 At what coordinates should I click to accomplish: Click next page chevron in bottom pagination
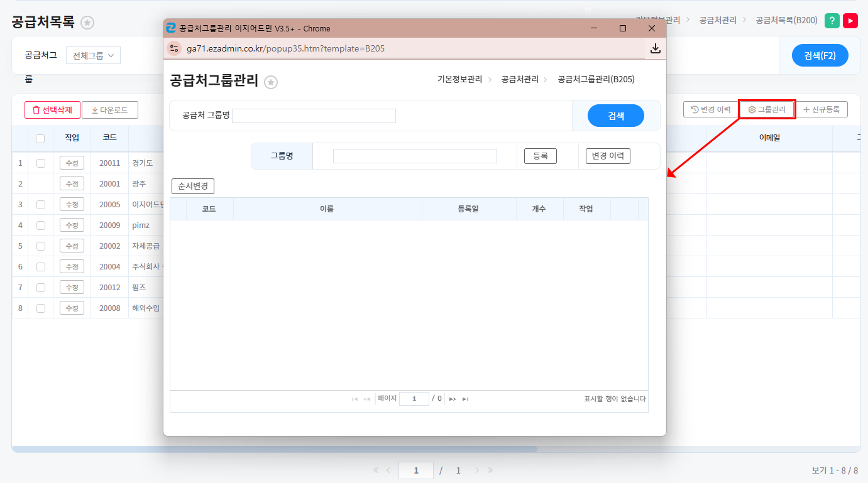477,470
